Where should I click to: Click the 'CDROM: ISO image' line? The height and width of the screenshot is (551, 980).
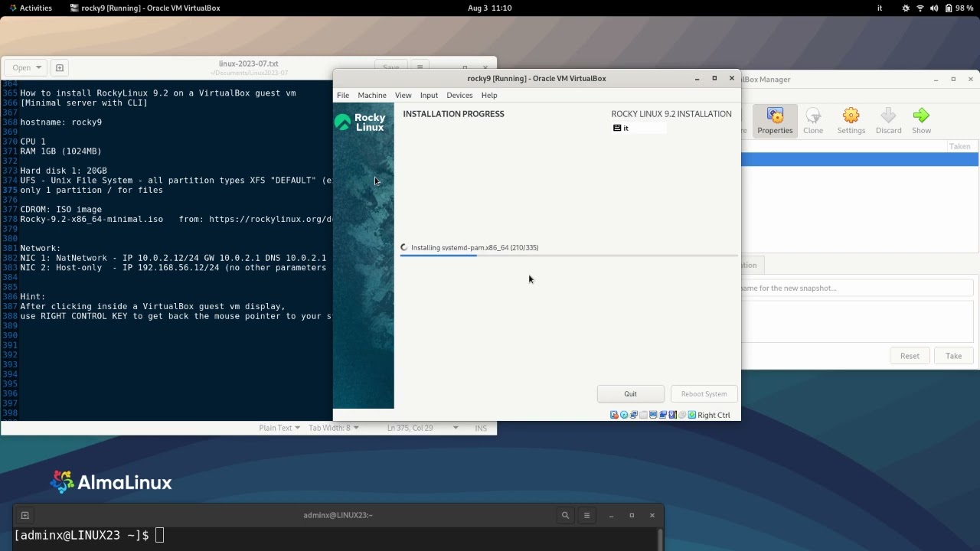61,209
